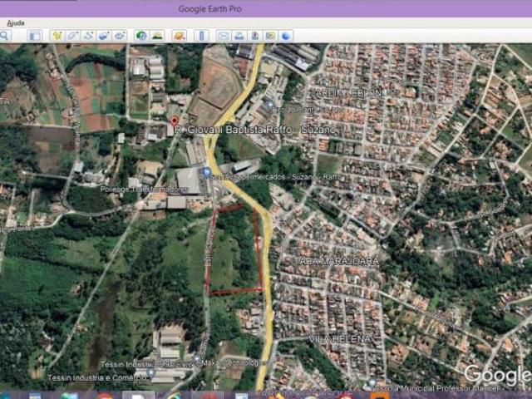532x399 pixels.
Task: Click View in Google Maps icon
Action: tap(270, 36)
